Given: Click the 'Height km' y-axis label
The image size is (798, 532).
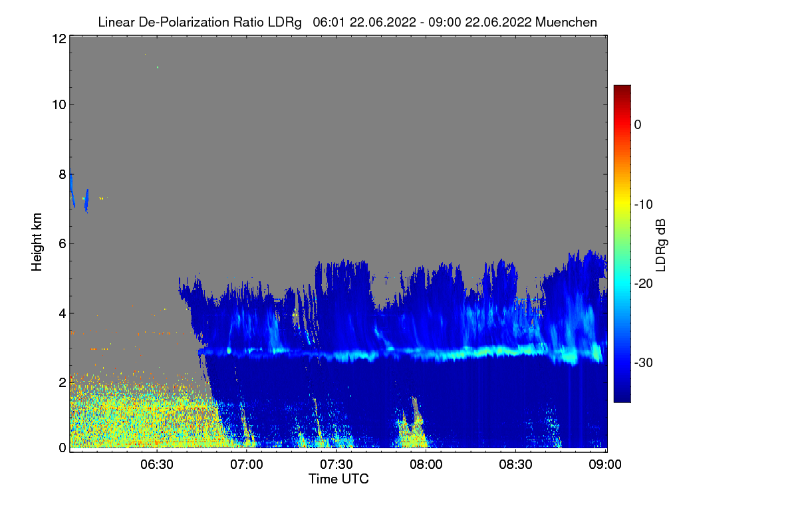Looking at the screenshot, I should 37,242.
